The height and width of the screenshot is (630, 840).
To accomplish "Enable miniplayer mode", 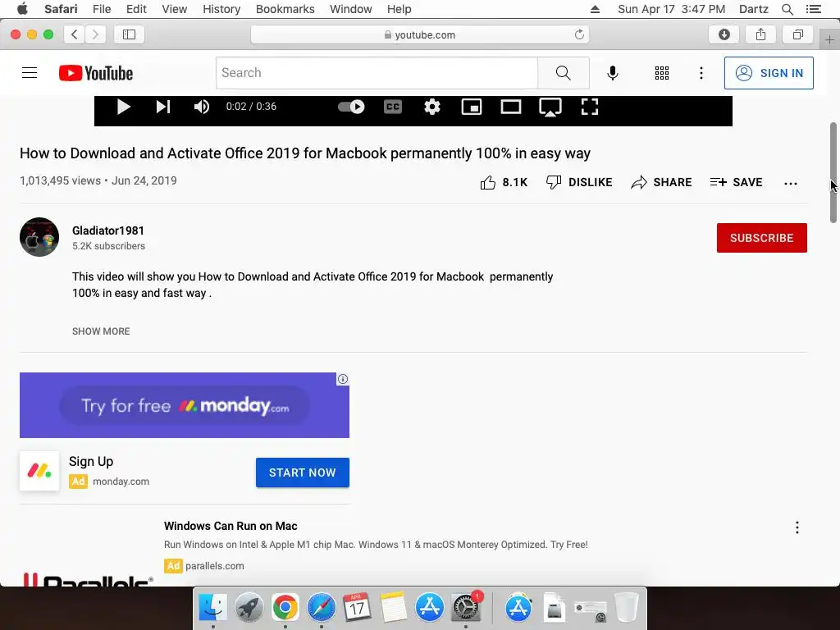I will tap(472, 107).
